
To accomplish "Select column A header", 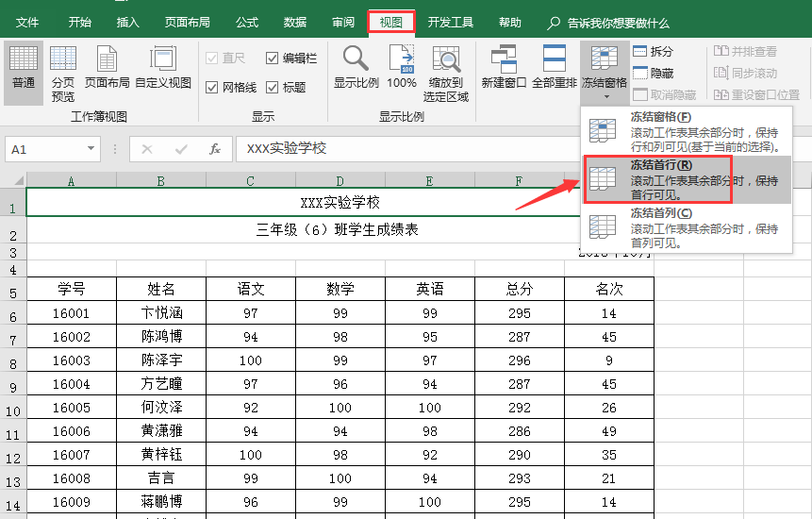I will [x=71, y=181].
